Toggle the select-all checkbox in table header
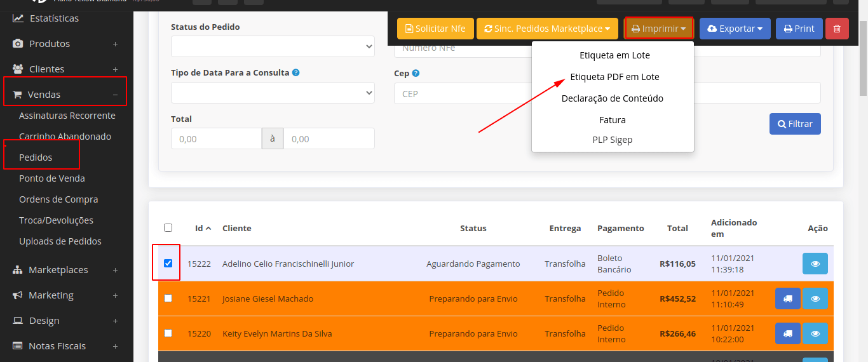Screen dimensions: 868x362 click(x=168, y=227)
